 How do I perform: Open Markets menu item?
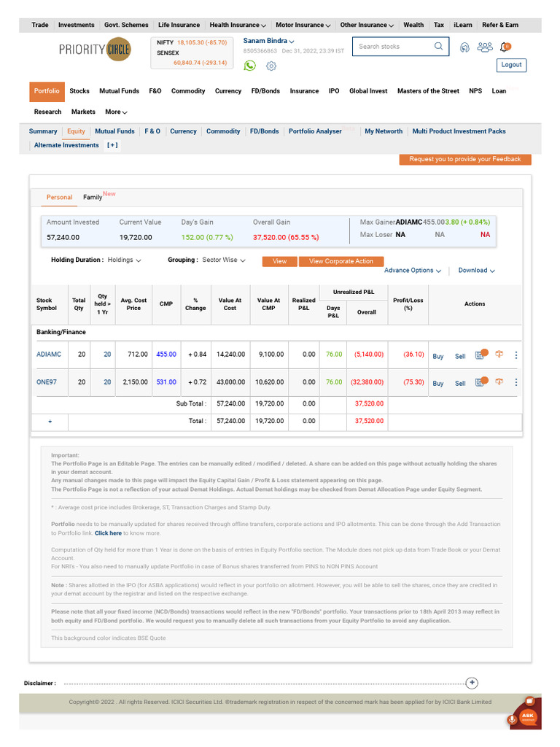(83, 112)
